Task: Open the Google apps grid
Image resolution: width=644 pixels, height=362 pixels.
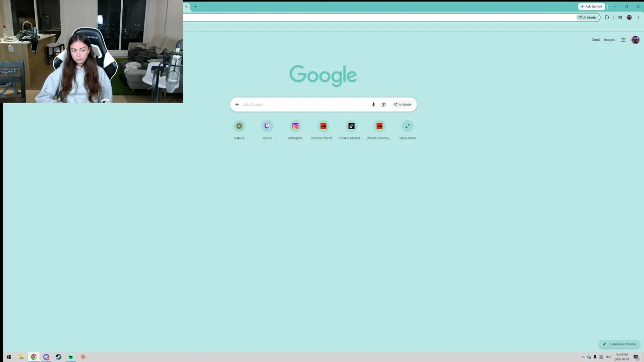Action: coord(623,40)
